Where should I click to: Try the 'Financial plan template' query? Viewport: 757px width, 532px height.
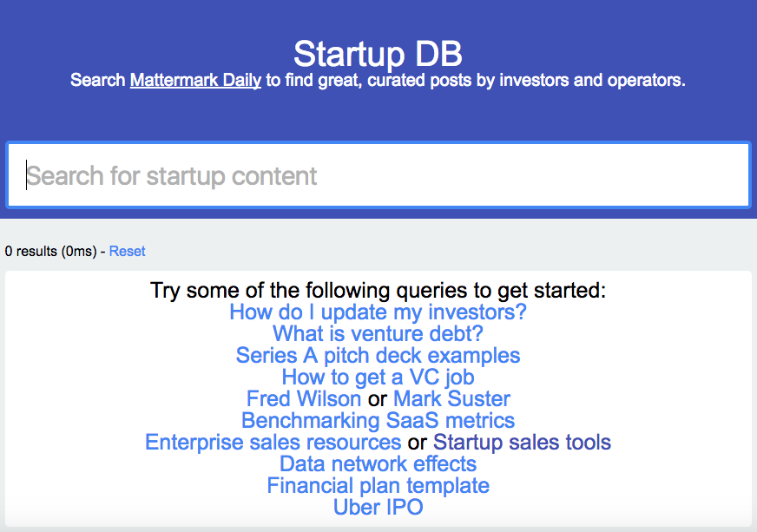coord(378,486)
